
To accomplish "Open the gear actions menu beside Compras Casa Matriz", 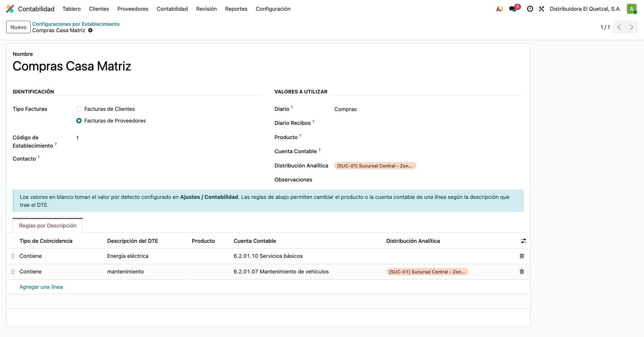I will 90,30.
